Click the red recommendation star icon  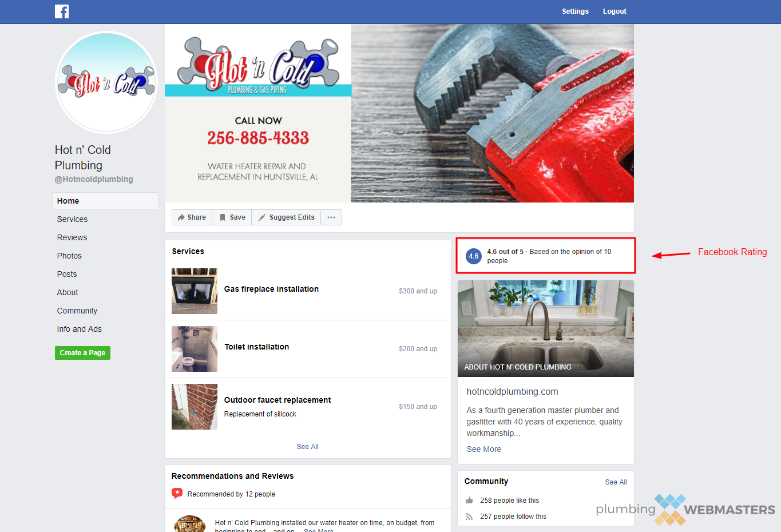tap(177, 494)
